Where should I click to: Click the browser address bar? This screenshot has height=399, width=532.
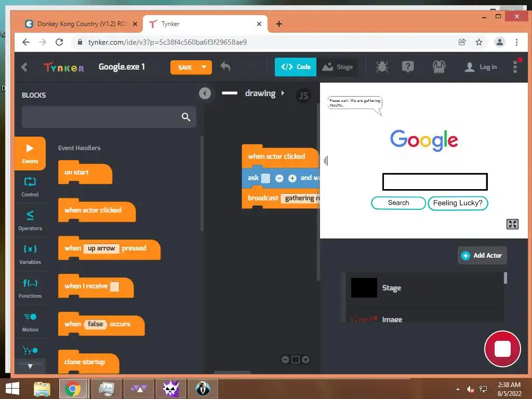pos(264,42)
